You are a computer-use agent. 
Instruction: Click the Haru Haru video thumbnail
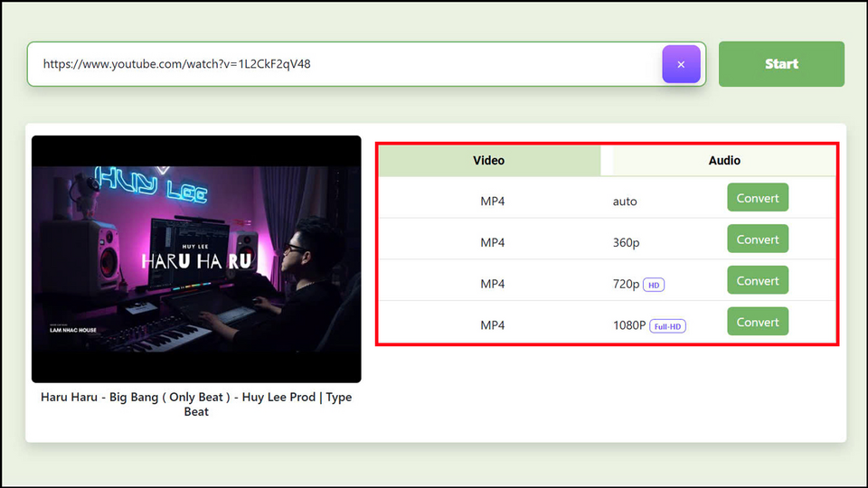(x=196, y=259)
